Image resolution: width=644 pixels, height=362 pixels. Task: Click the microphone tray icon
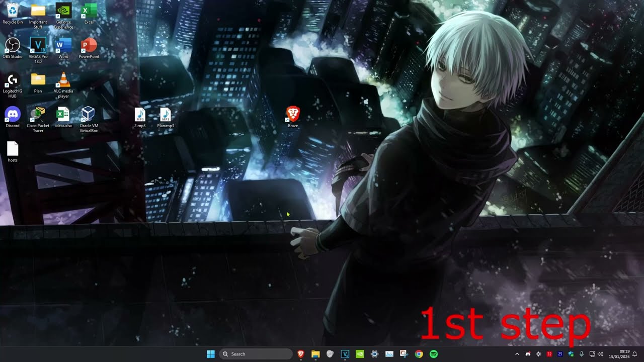(582, 354)
